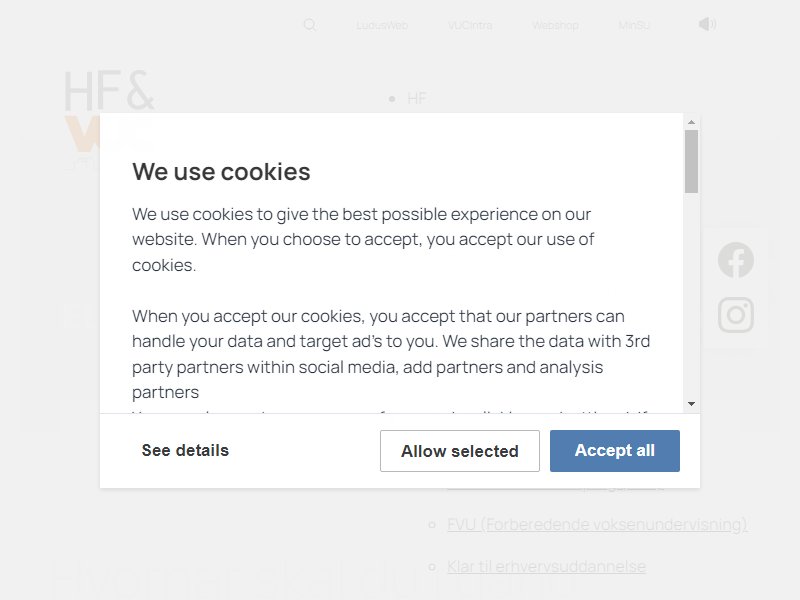Open the search magnifier icon in header

[x=310, y=25]
